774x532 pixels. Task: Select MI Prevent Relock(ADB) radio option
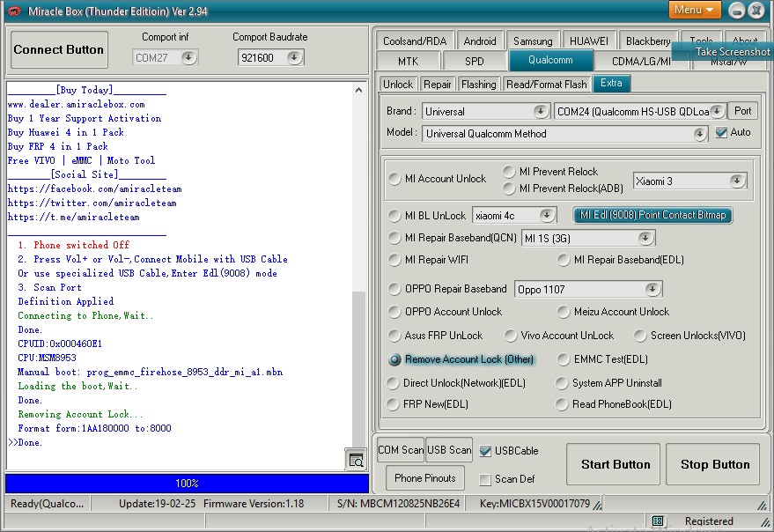click(509, 188)
